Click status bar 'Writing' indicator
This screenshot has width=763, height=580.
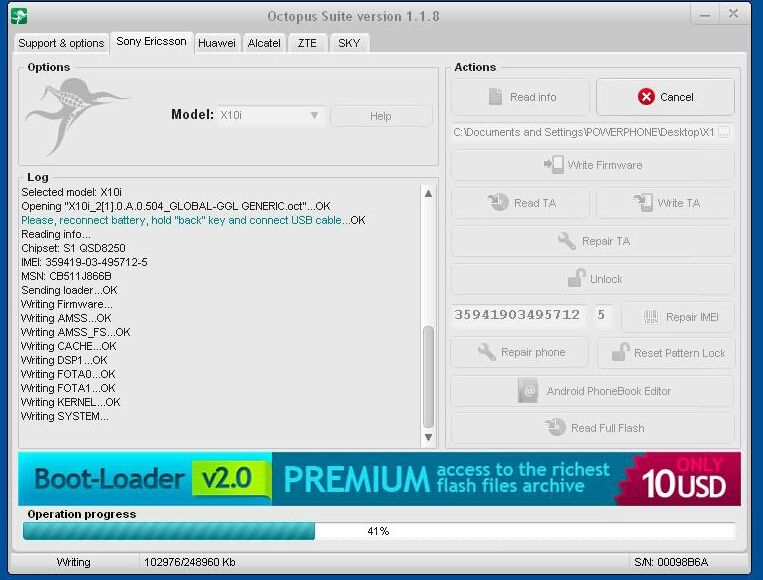pyautogui.click(x=73, y=562)
